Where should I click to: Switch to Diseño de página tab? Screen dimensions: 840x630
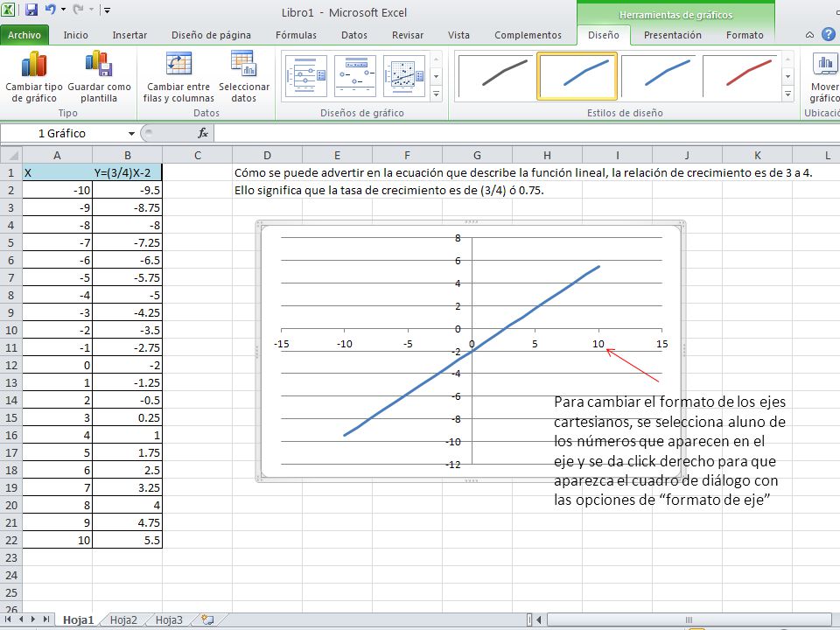211,35
